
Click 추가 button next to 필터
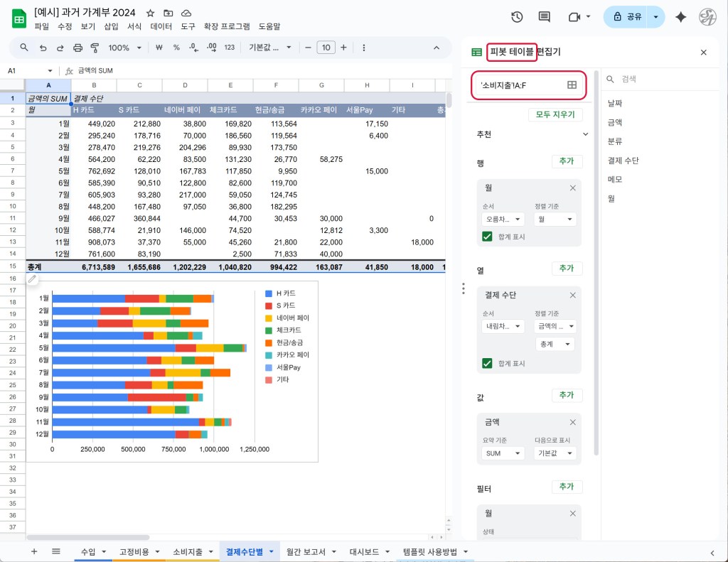tap(567, 487)
